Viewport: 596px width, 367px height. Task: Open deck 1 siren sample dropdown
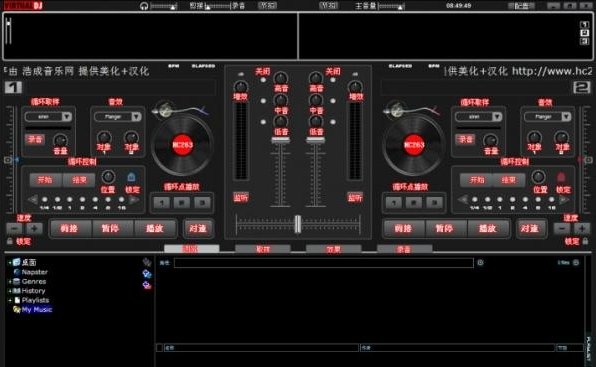coord(67,117)
